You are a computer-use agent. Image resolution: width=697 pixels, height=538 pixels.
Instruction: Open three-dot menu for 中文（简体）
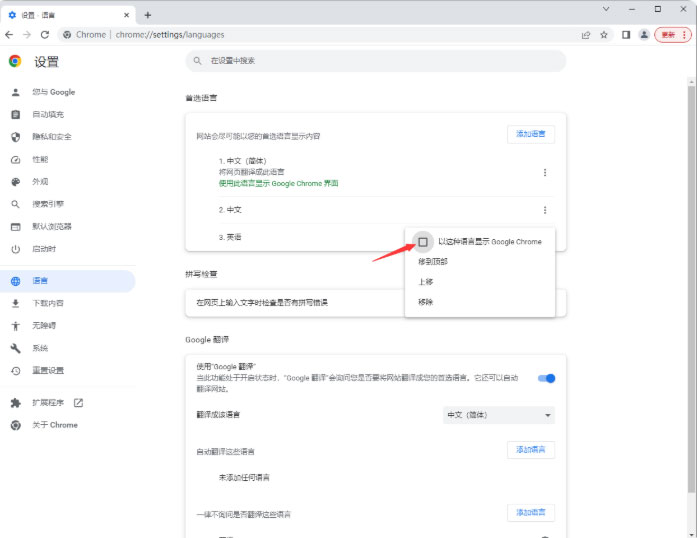click(545, 173)
